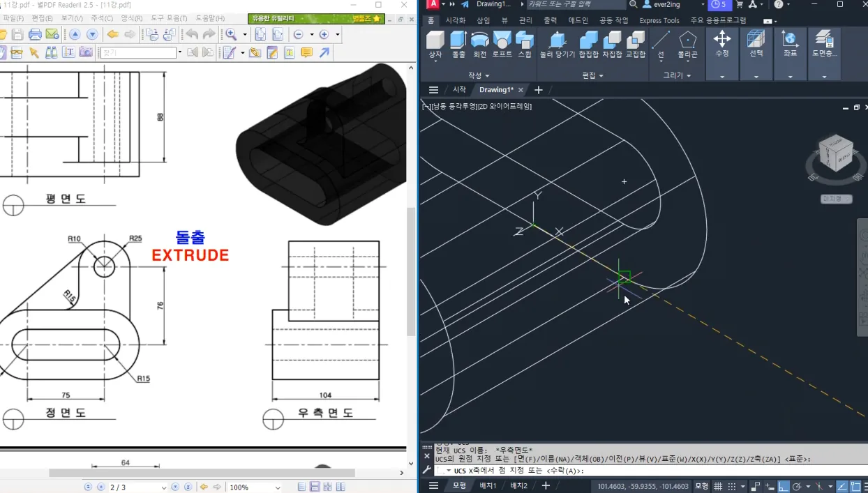
Task: Apply the 교집합 (Intersect) command
Action: pyautogui.click(x=636, y=44)
